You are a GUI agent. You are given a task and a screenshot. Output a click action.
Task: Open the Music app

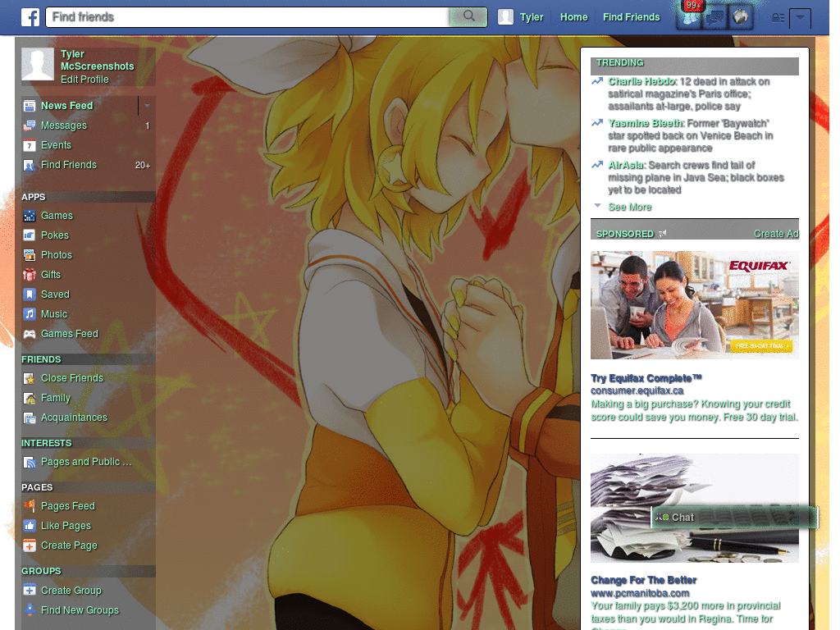53,313
